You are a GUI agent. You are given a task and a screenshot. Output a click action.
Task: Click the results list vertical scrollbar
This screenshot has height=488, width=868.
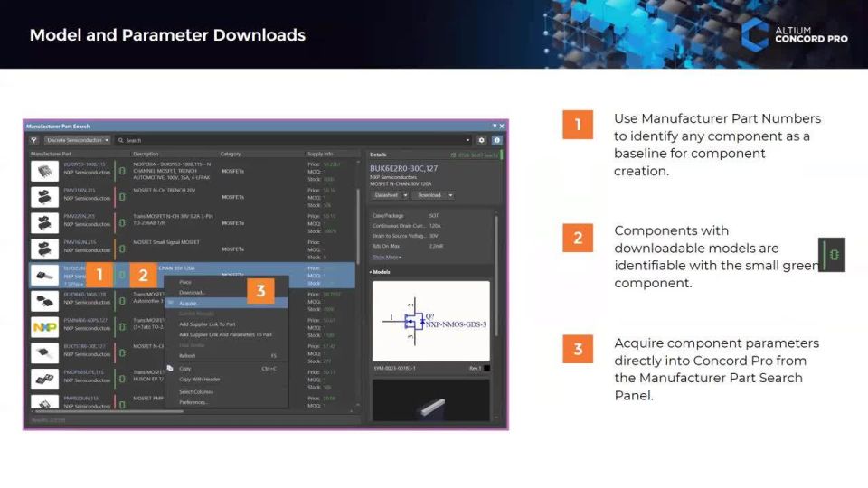(358, 227)
